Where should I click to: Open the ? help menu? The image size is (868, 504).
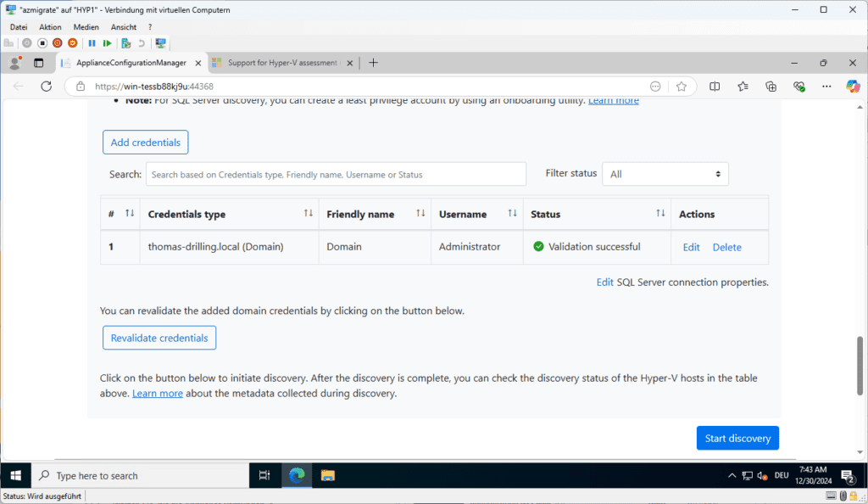pyautogui.click(x=150, y=26)
